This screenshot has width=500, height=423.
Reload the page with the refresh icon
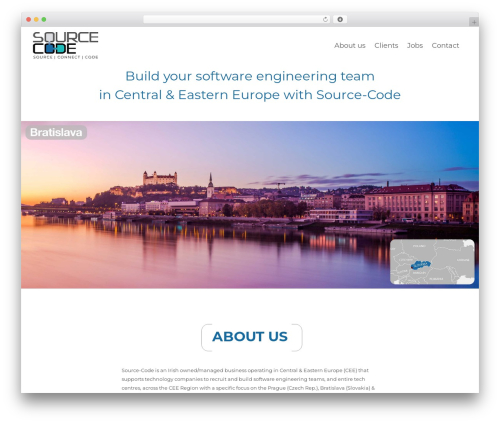click(325, 19)
